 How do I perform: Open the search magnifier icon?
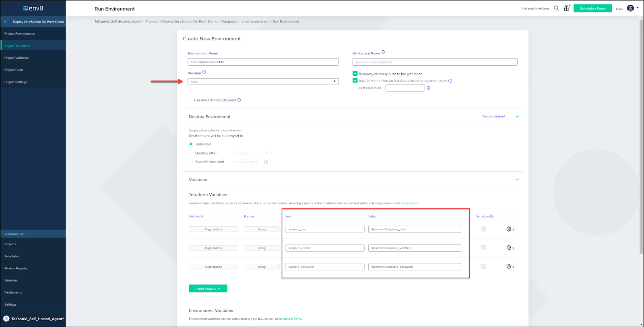point(556,8)
